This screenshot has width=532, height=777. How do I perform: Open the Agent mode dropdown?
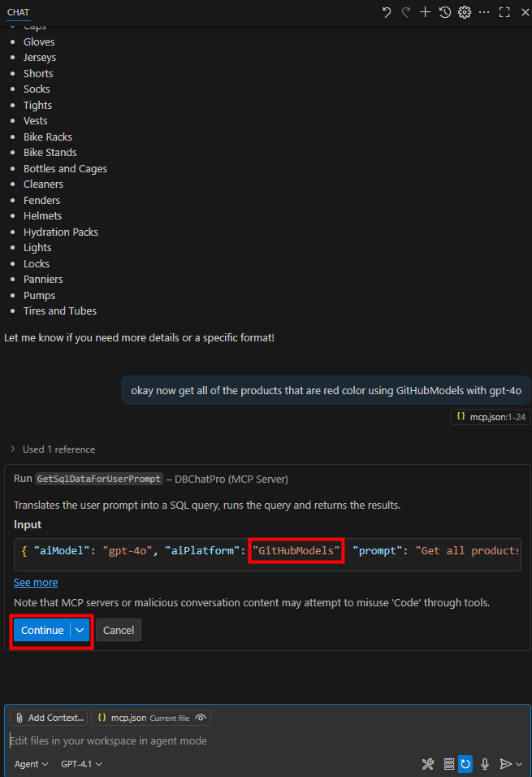31,764
